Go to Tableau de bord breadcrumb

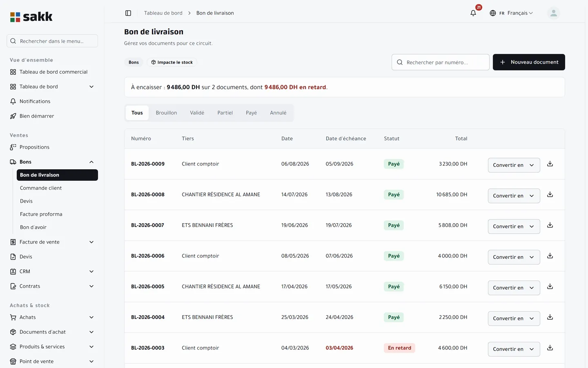(163, 13)
